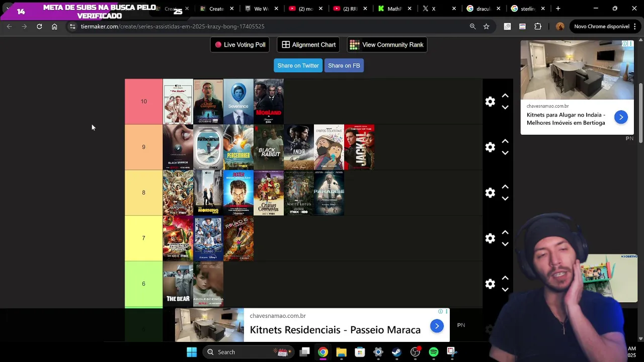
Task: Select the Andor poster
Action: point(299,147)
